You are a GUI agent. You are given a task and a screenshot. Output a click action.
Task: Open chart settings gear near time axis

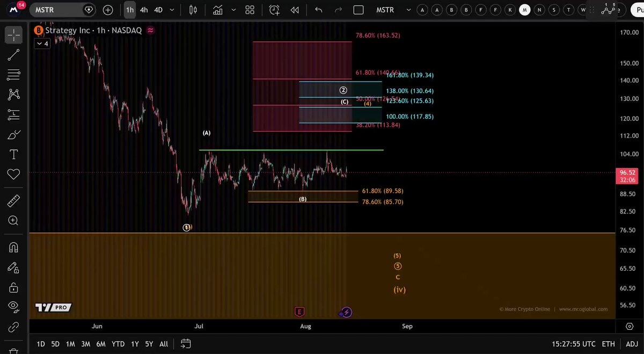[x=630, y=326]
